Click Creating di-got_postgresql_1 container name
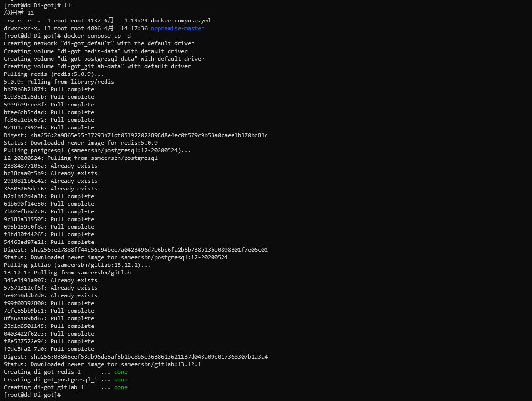532x401 pixels. pos(65,380)
